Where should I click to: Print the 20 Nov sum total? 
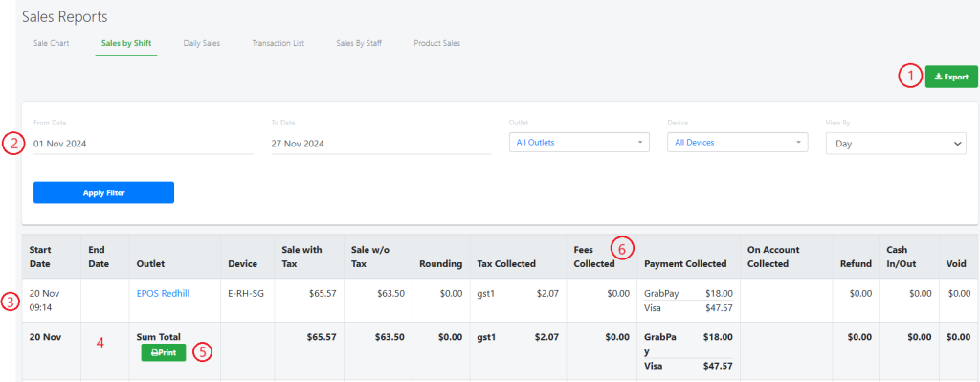click(x=163, y=352)
